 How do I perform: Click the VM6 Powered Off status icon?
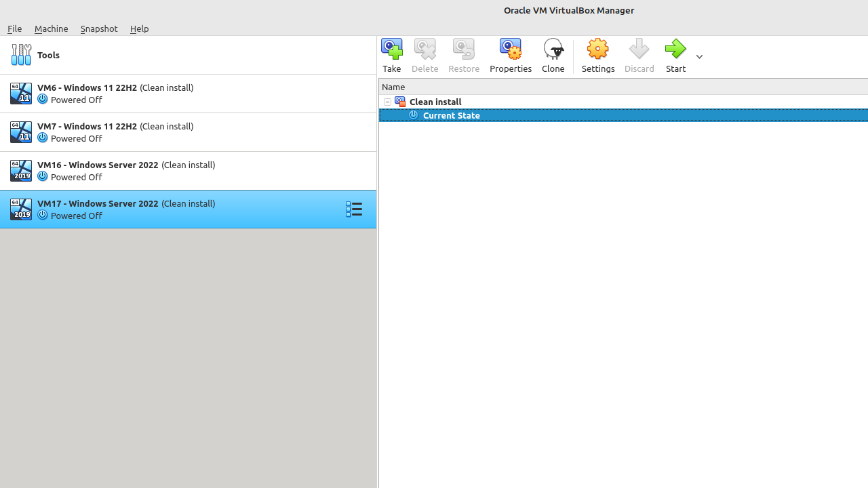[42, 100]
